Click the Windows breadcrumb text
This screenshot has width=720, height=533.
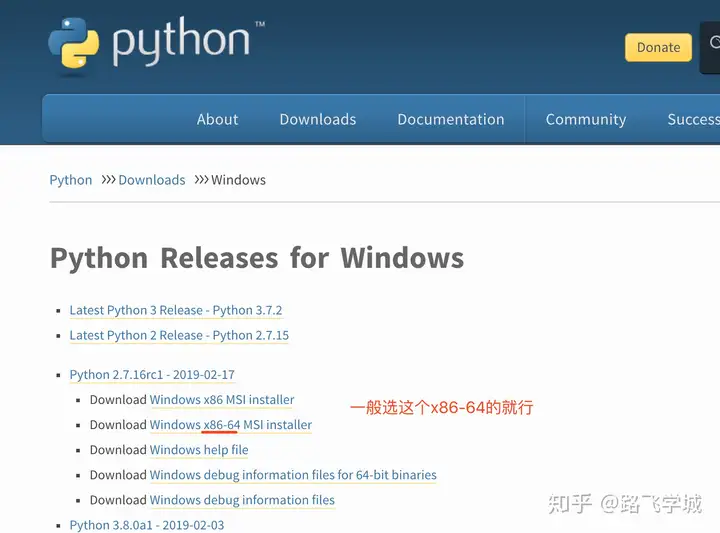point(238,180)
